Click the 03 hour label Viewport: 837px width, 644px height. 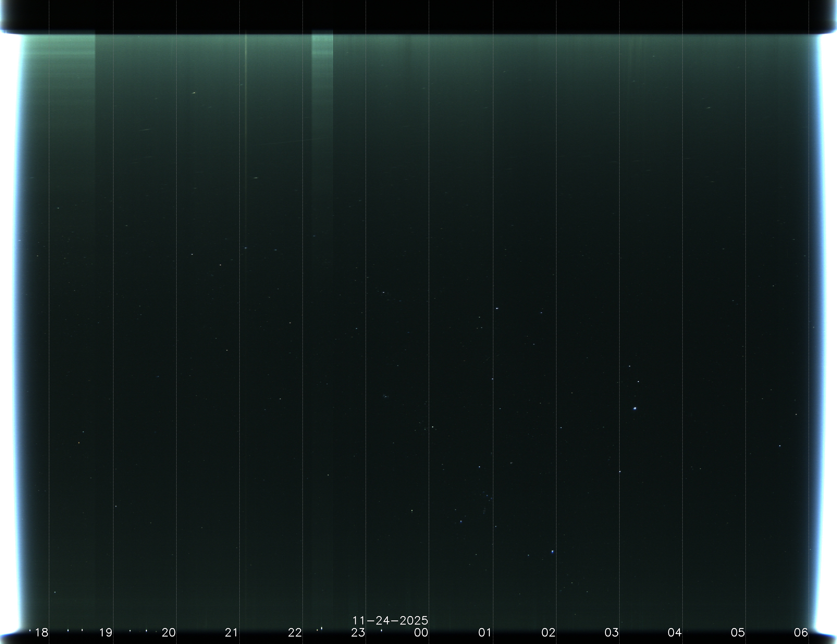[x=611, y=633]
